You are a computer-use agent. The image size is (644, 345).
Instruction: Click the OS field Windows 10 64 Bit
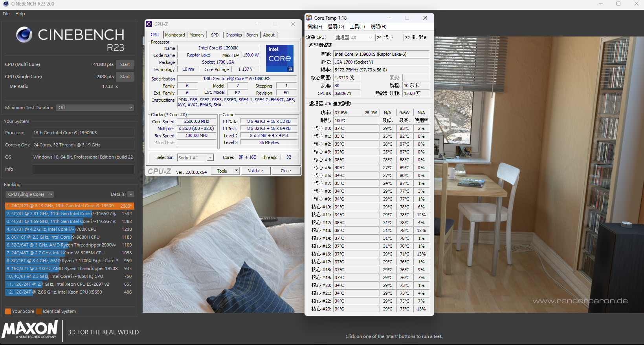[83, 157]
